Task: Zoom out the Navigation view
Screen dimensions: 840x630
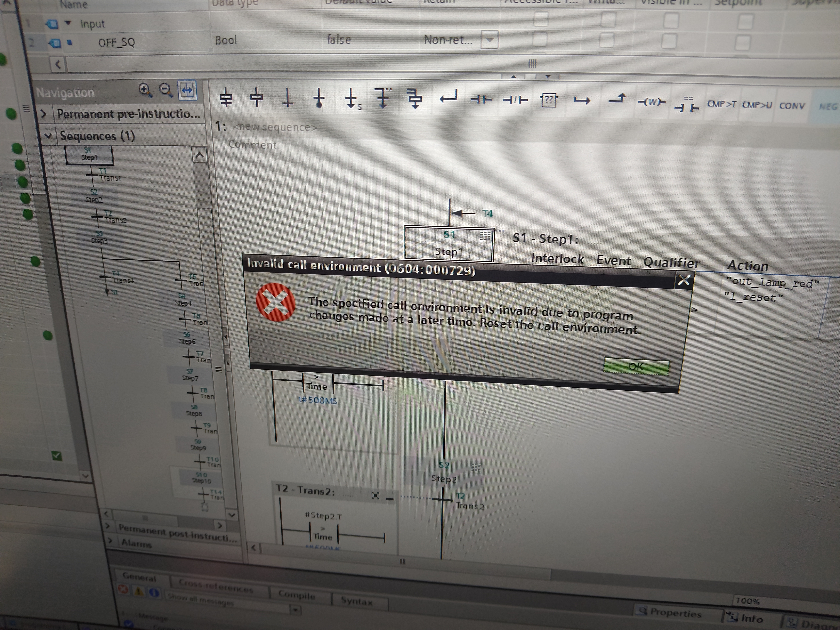Action: pyautogui.click(x=165, y=90)
